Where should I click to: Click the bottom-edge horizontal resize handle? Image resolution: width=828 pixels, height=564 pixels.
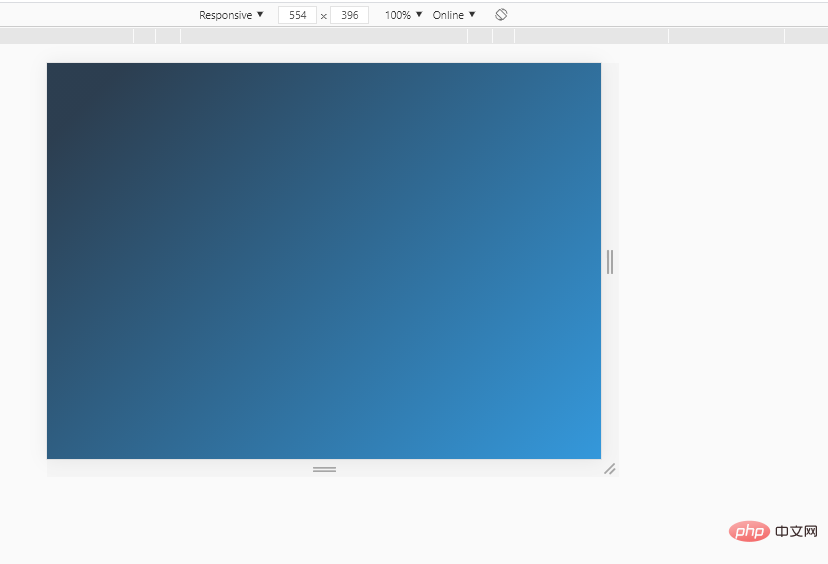click(x=324, y=468)
